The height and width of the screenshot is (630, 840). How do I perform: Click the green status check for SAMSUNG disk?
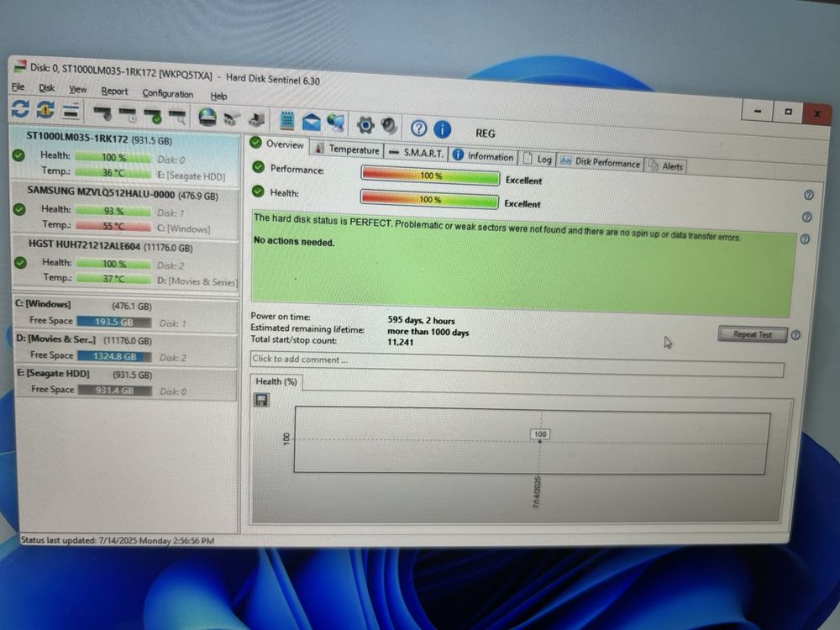(x=19, y=209)
